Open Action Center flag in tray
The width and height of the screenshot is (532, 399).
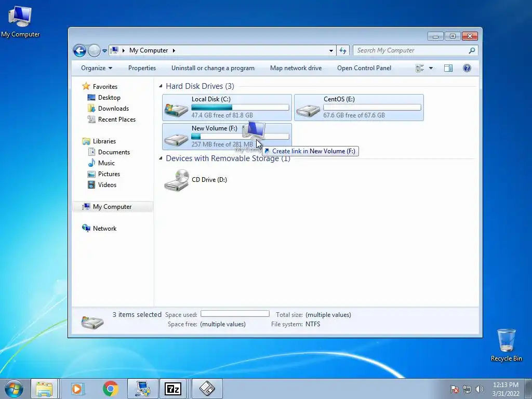[455, 389]
